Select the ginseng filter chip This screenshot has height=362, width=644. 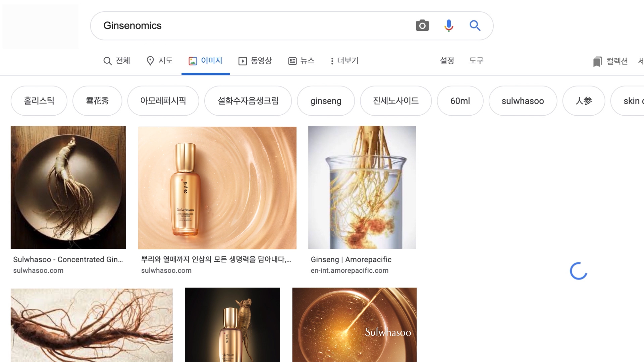coord(326,101)
